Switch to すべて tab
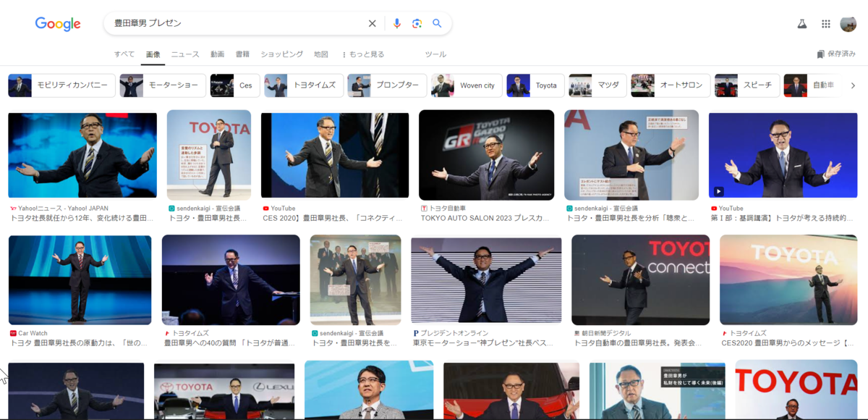The width and height of the screenshot is (868, 420). point(124,54)
